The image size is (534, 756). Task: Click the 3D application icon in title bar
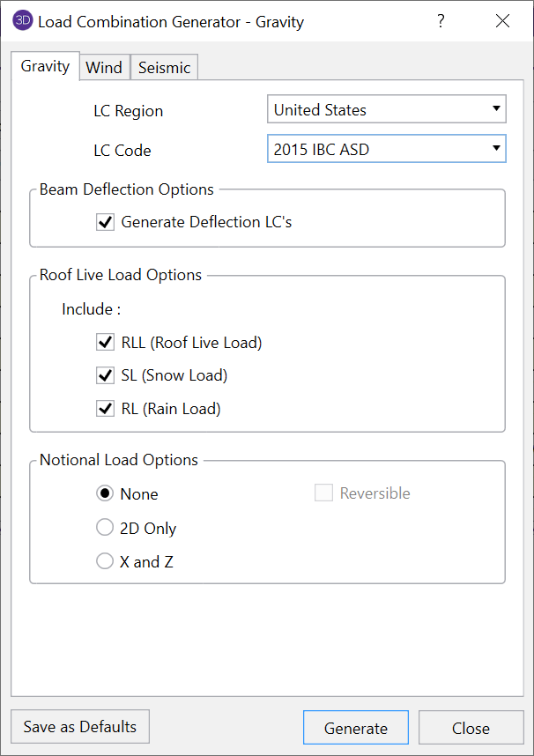23,21
